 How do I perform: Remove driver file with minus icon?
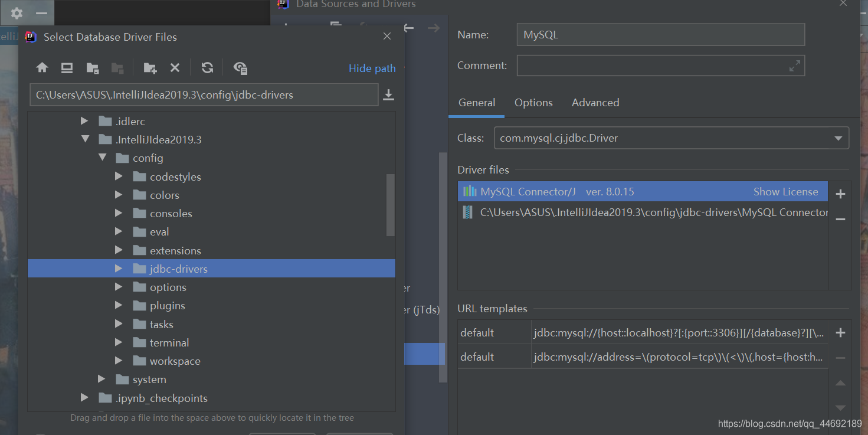point(841,219)
